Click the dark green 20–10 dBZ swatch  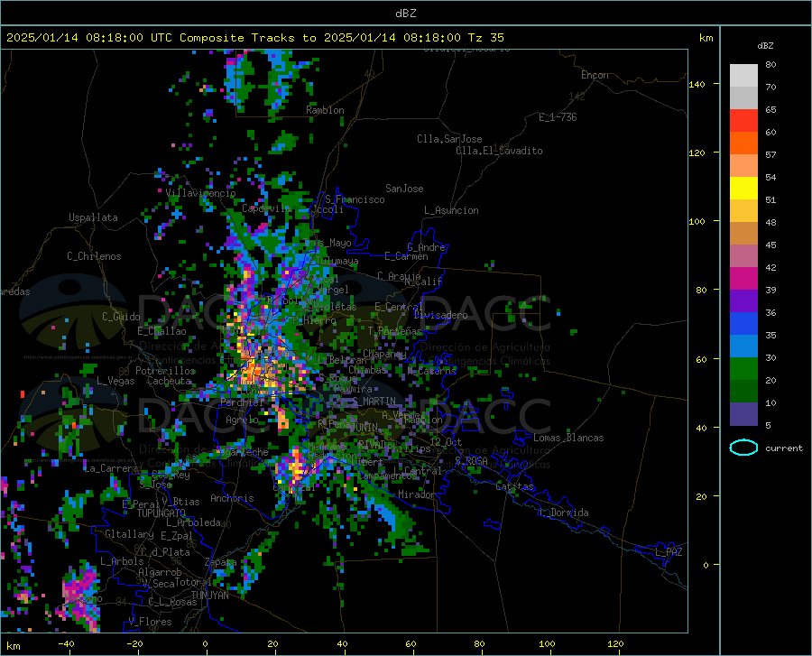pyautogui.click(x=743, y=392)
